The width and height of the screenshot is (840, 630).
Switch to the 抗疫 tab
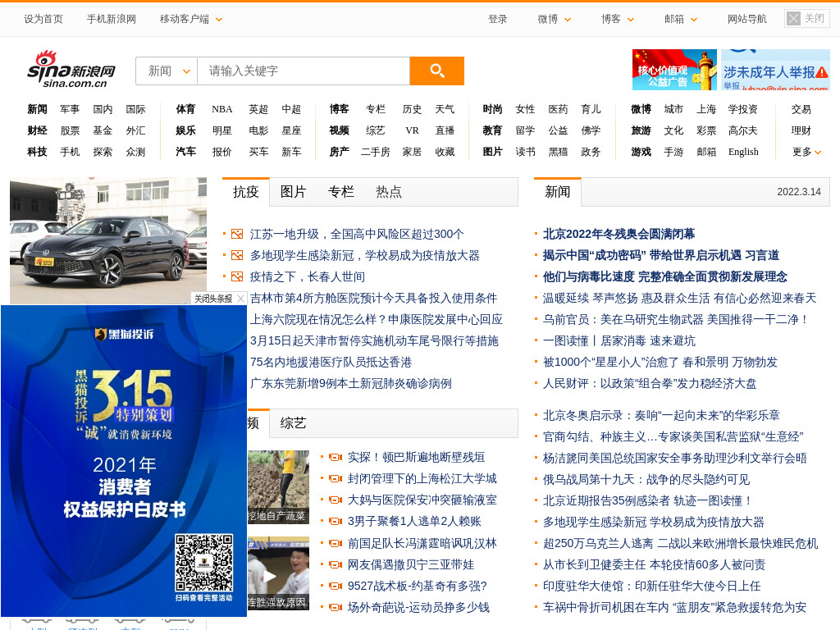pos(246,192)
